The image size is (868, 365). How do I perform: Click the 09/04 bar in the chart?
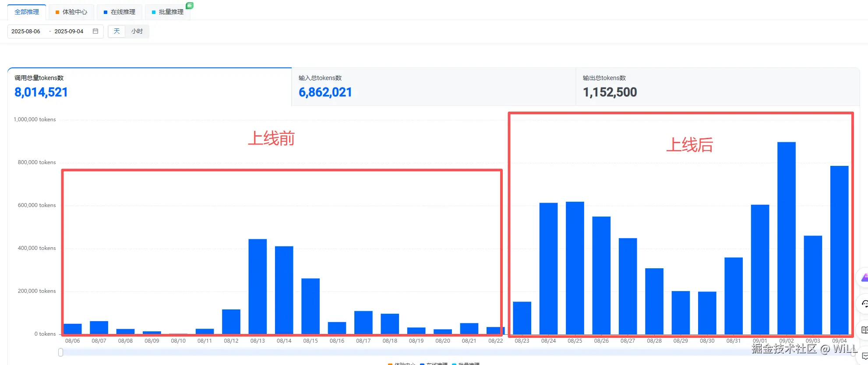(x=839, y=250)
